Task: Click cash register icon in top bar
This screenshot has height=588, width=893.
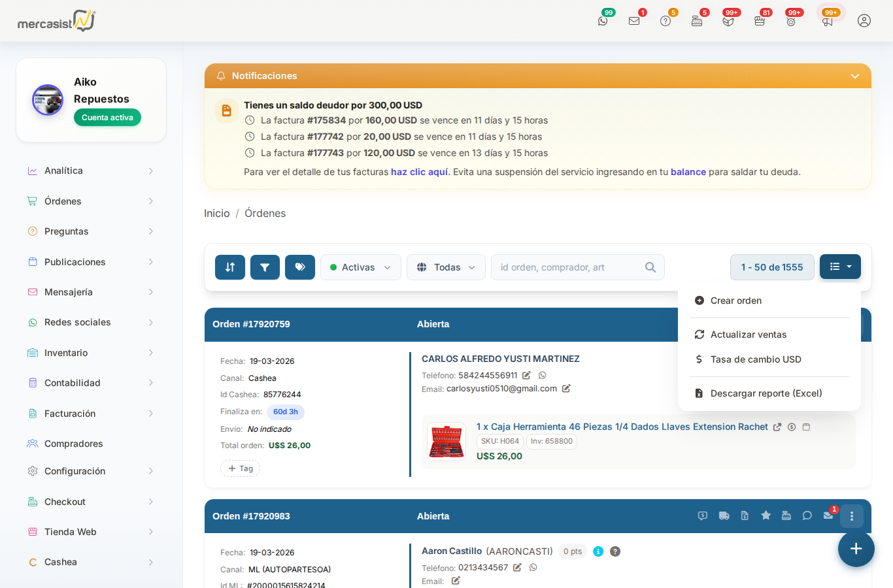Action: [697, 21]
